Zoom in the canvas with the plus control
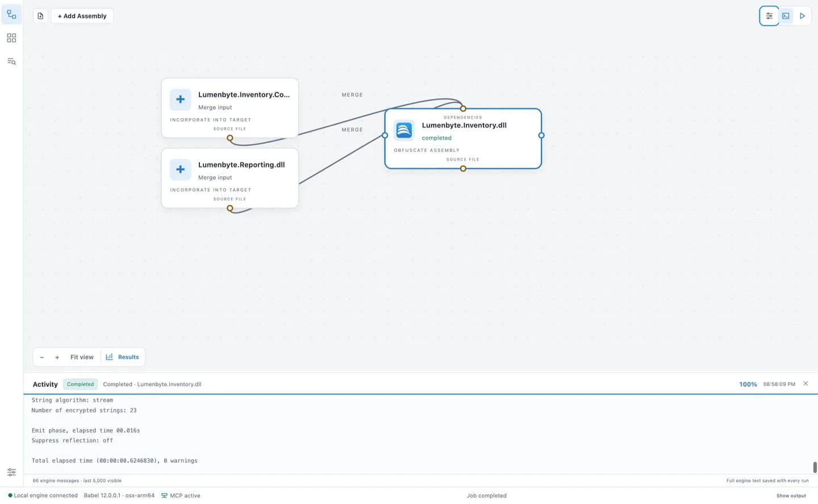 click(x=57, y=357)
